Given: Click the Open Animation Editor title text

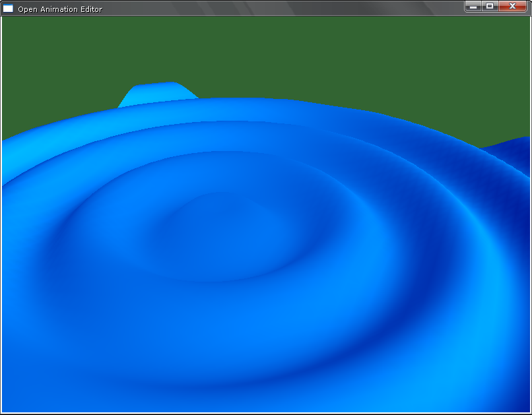Looking at the screenshot, I should coord(60,9).
